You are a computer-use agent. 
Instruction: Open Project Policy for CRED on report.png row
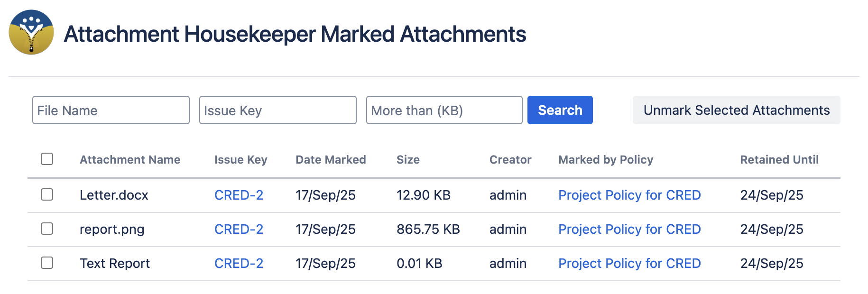tap(629, 229)
